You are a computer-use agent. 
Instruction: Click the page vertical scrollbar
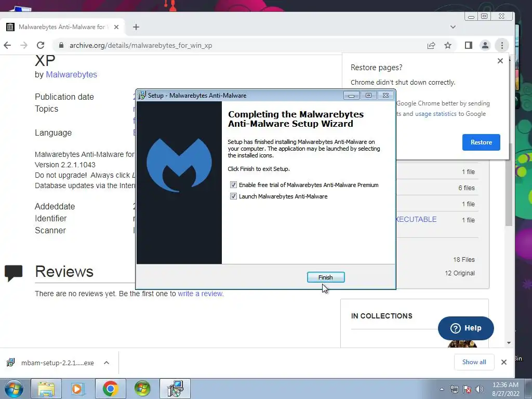click(x=509, y=184)
